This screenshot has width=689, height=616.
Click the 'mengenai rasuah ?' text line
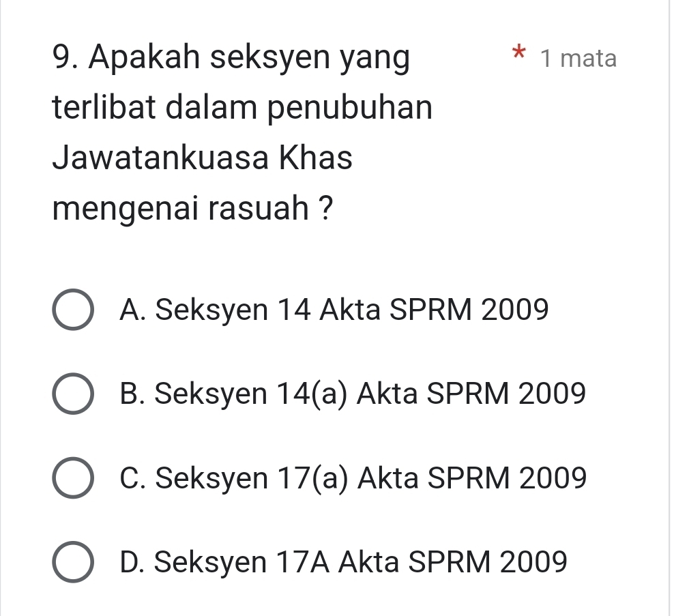(196, 209)
